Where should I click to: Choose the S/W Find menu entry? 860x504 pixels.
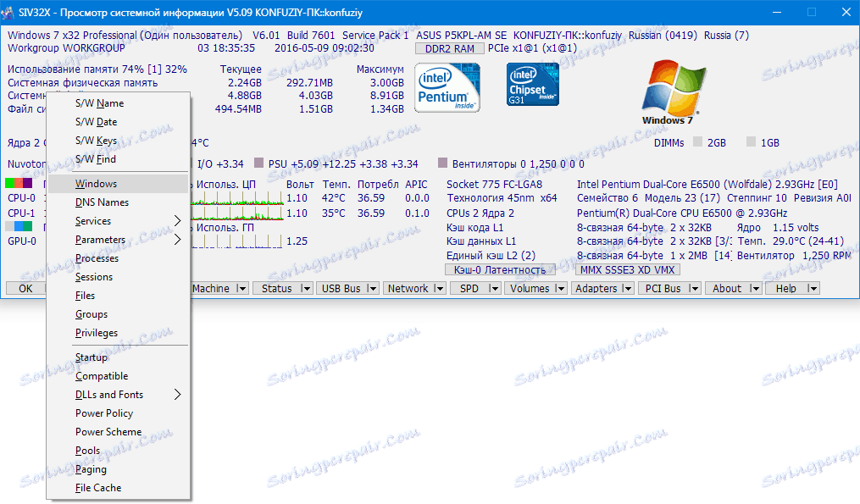point(119,159)
